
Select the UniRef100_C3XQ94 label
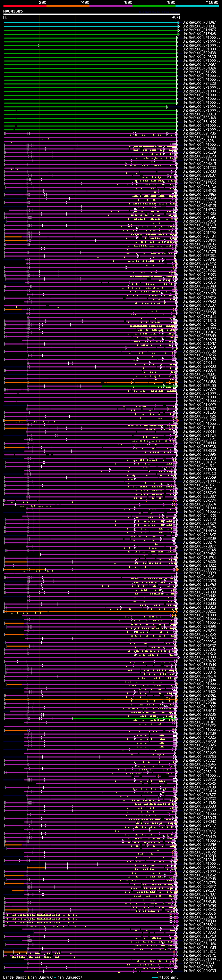click(x=199, y=699)
